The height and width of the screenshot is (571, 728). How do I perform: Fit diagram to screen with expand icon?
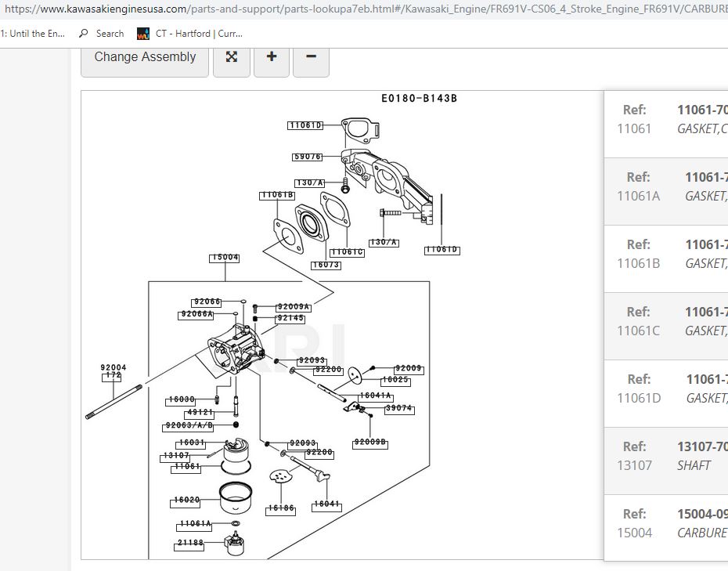click(x=231, y=59)
